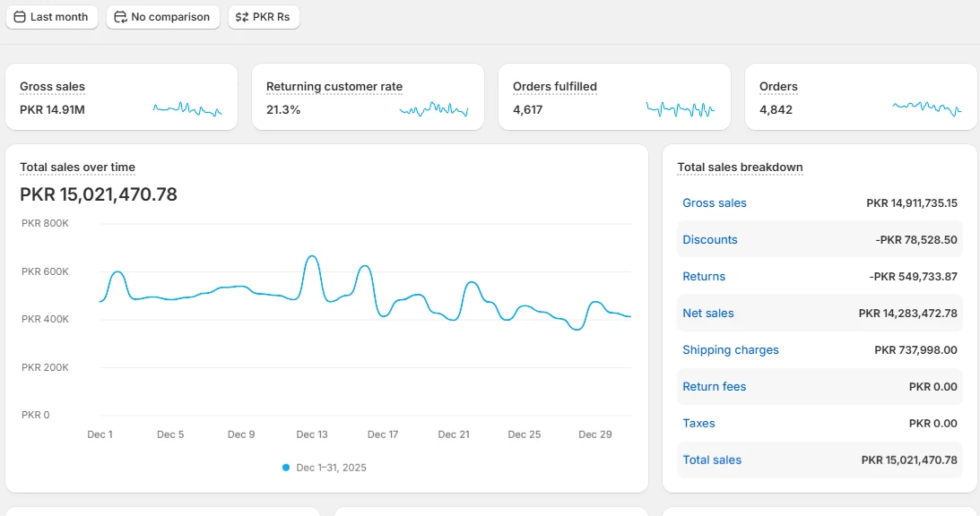Click the PKR 0.00 Taxes amount
This screenshot has width=980, height=516.
coord(933,424)
